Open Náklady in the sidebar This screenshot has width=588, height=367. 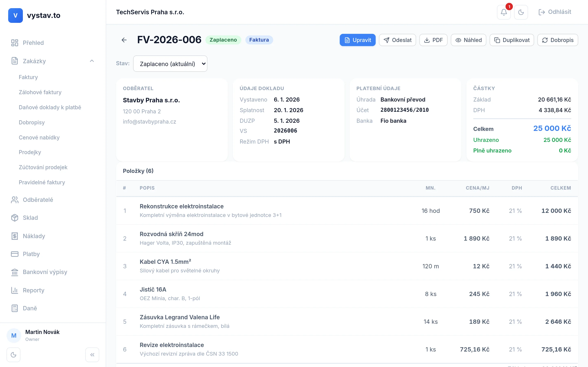34,236
